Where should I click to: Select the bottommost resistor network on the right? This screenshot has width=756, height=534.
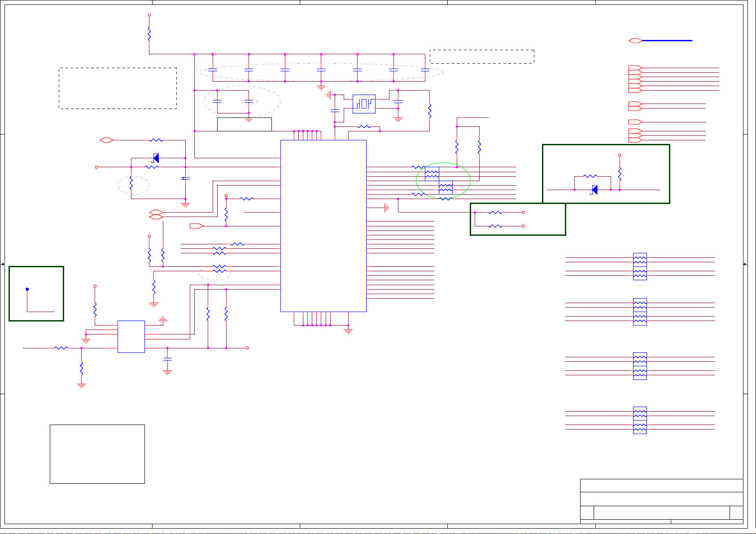[x=640, y=420]
